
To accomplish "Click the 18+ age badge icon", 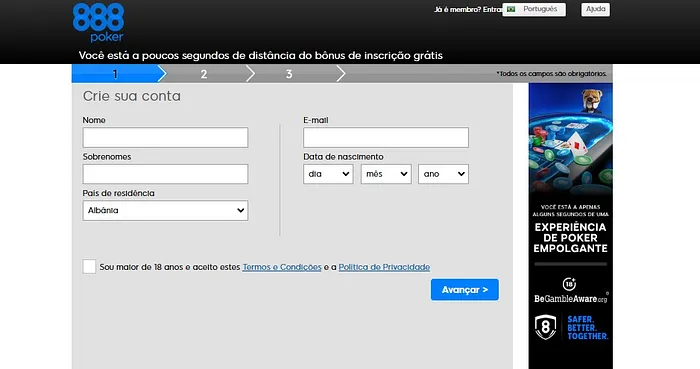I will (x=569, y=284).
